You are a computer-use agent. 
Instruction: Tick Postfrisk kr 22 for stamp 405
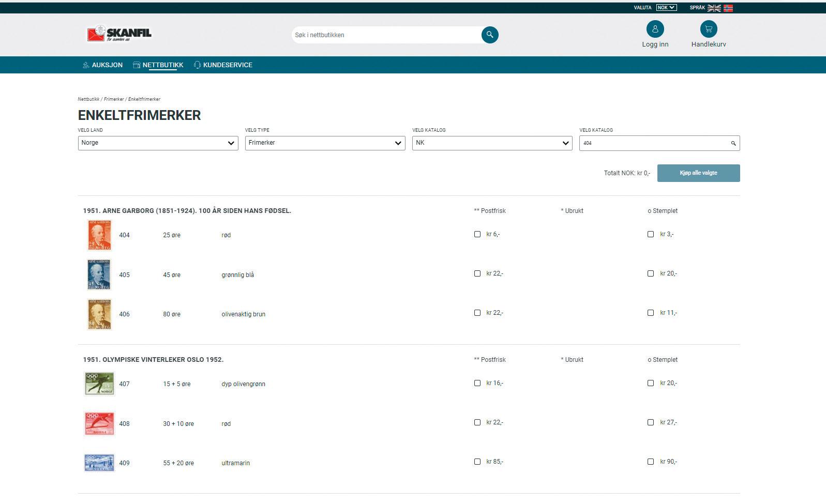477,273
